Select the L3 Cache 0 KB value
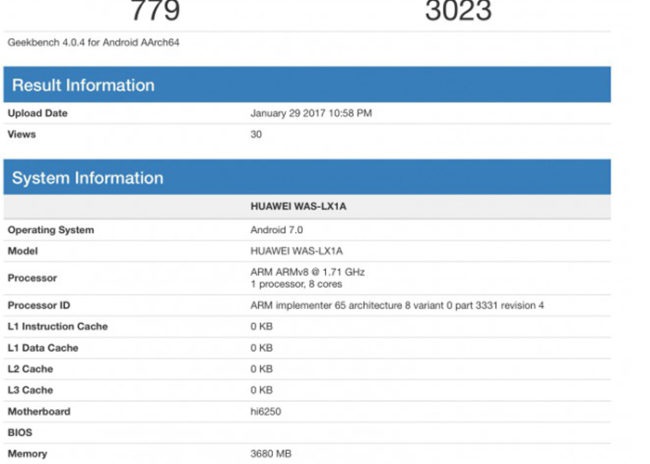Screen dimensions: 650x464 (x=262, y=390)
